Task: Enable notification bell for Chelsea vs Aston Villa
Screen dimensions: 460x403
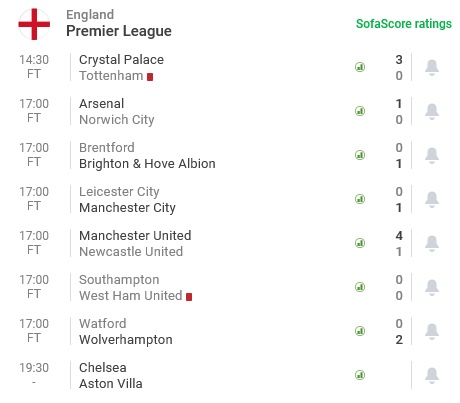Action: [432, 376]
